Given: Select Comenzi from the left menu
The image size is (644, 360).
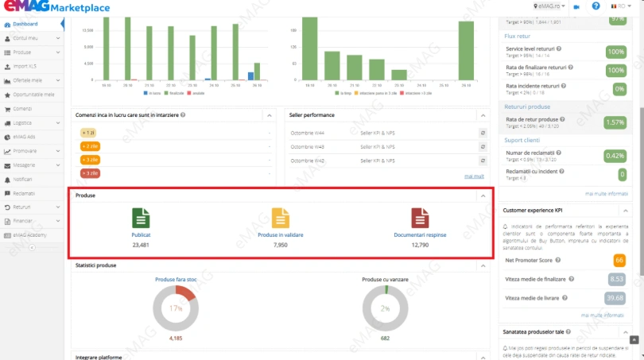Looking at the screenshot, I should [22, 108].
